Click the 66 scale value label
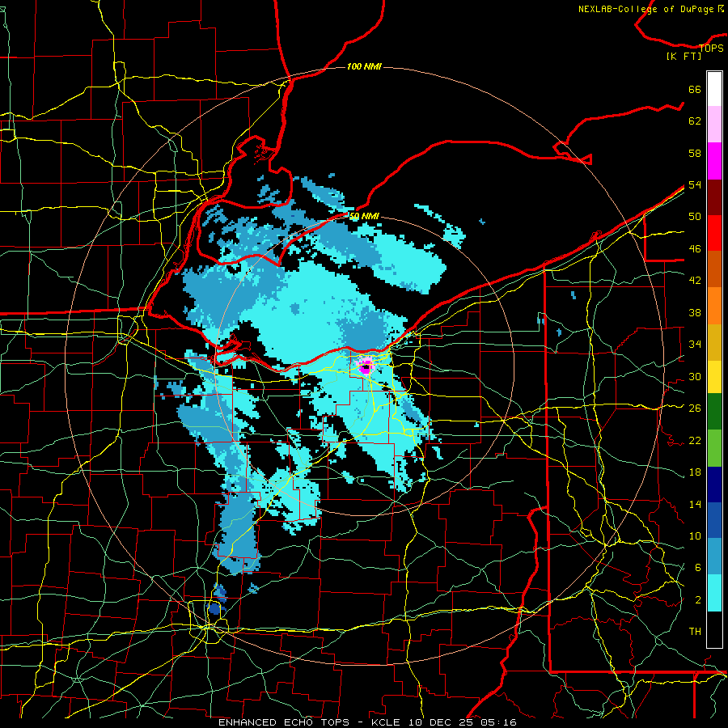The image size is (728, 728). click(x=695, y=89)
